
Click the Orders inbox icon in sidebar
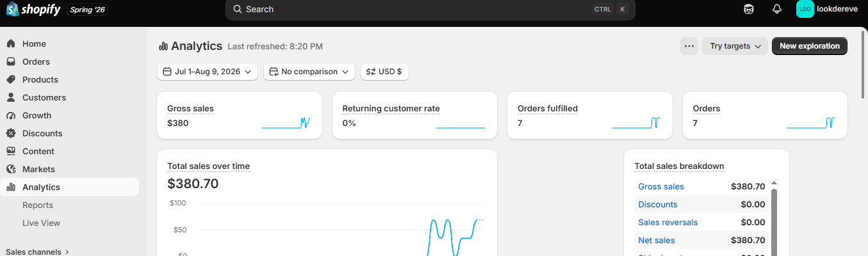click(x=11, y=62)
